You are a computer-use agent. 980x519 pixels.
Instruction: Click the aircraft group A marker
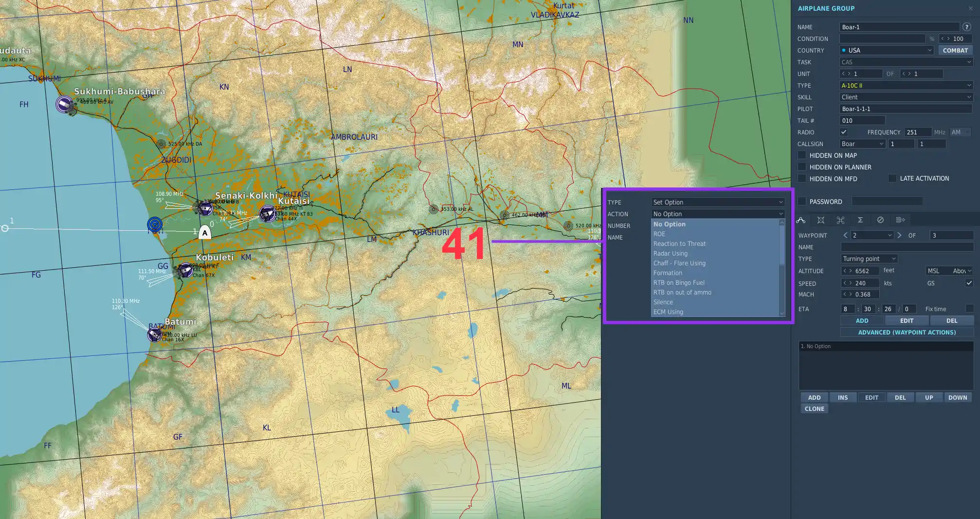pos(205,232)
